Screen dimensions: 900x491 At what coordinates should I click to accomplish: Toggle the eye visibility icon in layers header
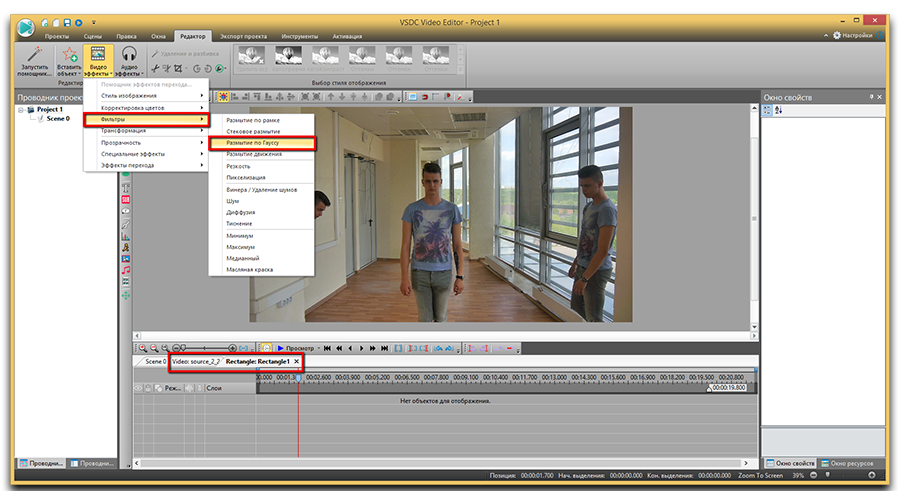point(138,388)
